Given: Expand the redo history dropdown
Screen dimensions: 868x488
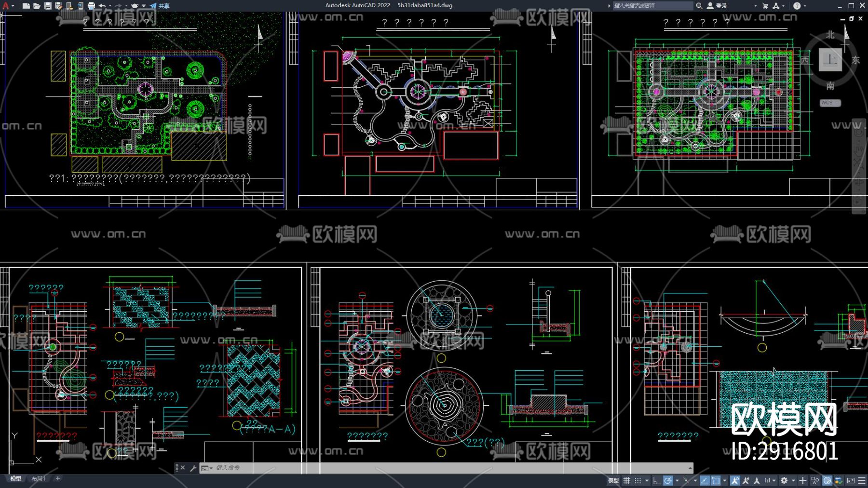Looking at the screenshot, I should point(126,6).
